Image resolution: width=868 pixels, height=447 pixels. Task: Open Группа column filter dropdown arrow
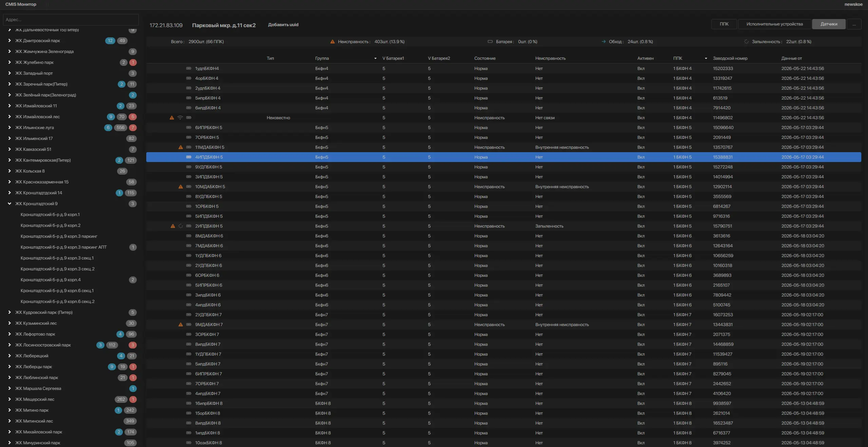point(375,58)
